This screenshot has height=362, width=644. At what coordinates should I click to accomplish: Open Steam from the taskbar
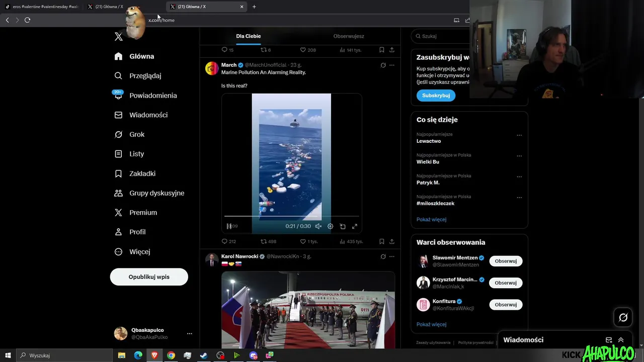pyautogui.click(x=204, y=355)
